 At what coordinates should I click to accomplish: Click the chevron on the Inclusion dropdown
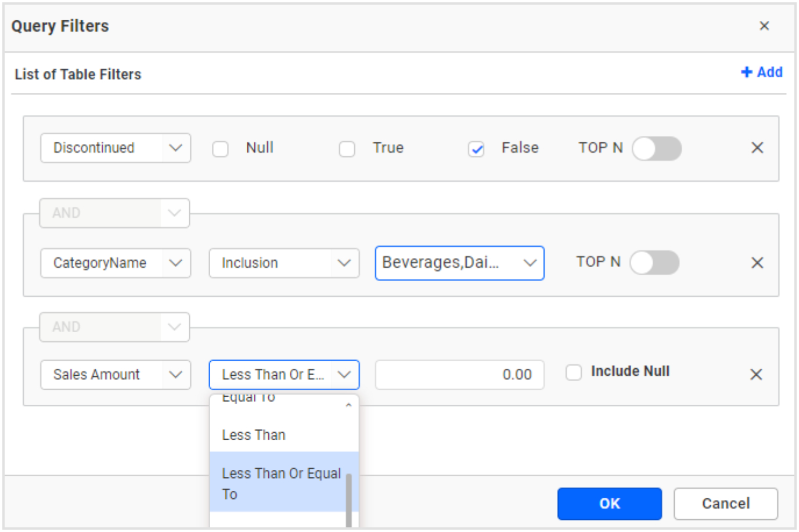point(345,263)
